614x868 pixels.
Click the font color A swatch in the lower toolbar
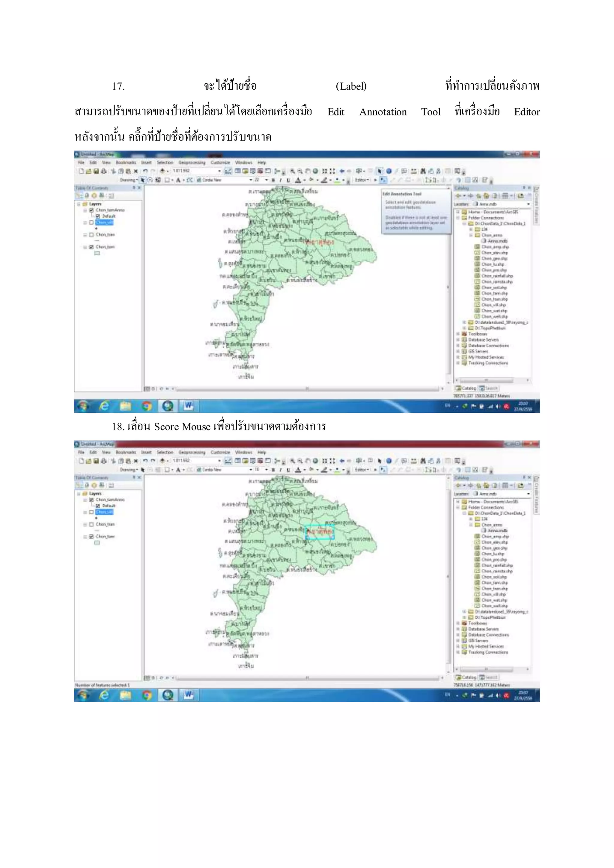pyautogui.click(x=298, y=470)
